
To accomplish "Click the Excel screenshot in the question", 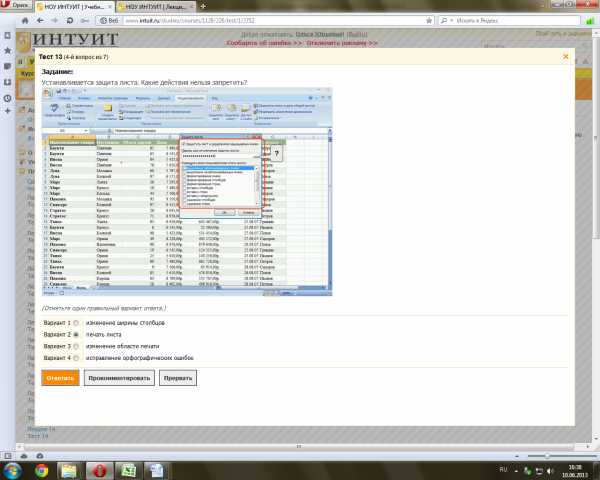I will coord(187,191).
